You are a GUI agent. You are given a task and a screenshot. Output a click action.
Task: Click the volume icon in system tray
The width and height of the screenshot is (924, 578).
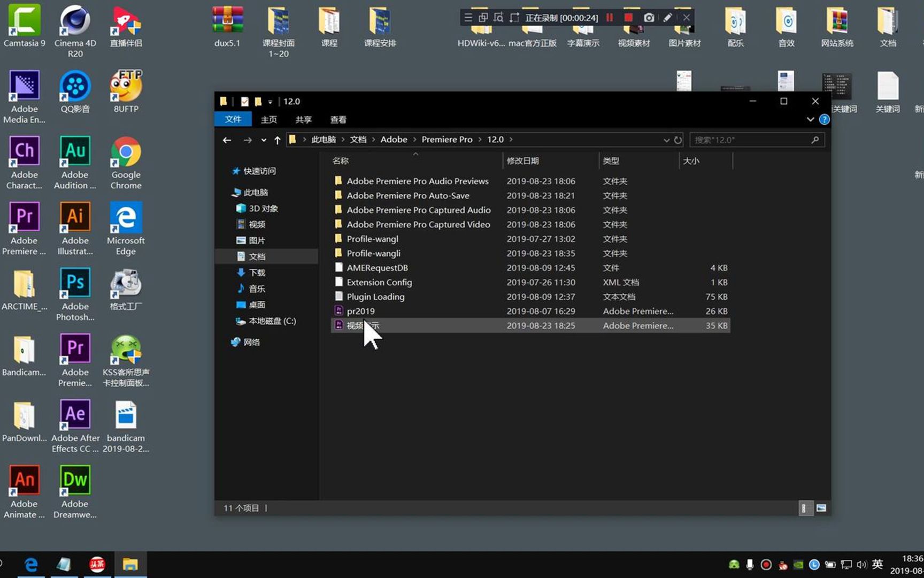(861, 565)
